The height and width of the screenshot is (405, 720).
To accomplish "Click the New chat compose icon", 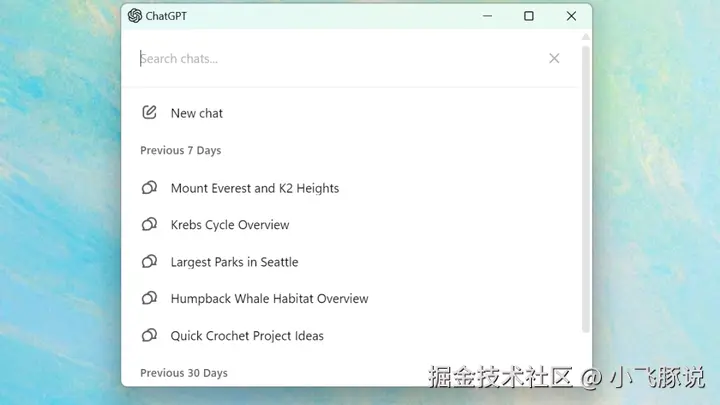I will click(149, 112).
